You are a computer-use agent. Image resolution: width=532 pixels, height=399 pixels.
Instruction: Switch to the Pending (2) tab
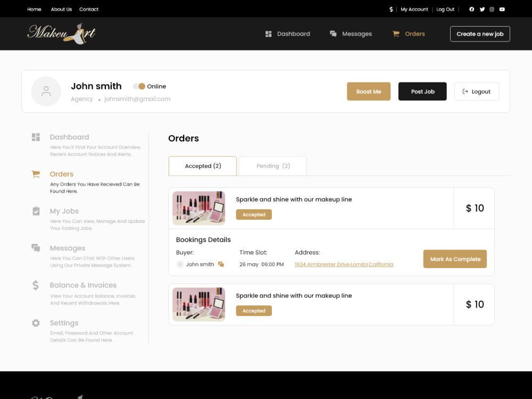pos(273,166)
